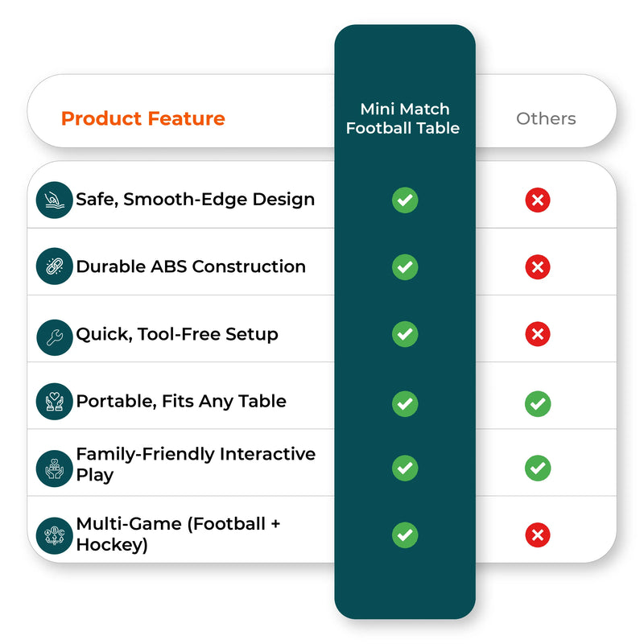The height and width of the screenshot is (644, 644).
Task: Click green check for Portable under Others
Action: (538, 404)
